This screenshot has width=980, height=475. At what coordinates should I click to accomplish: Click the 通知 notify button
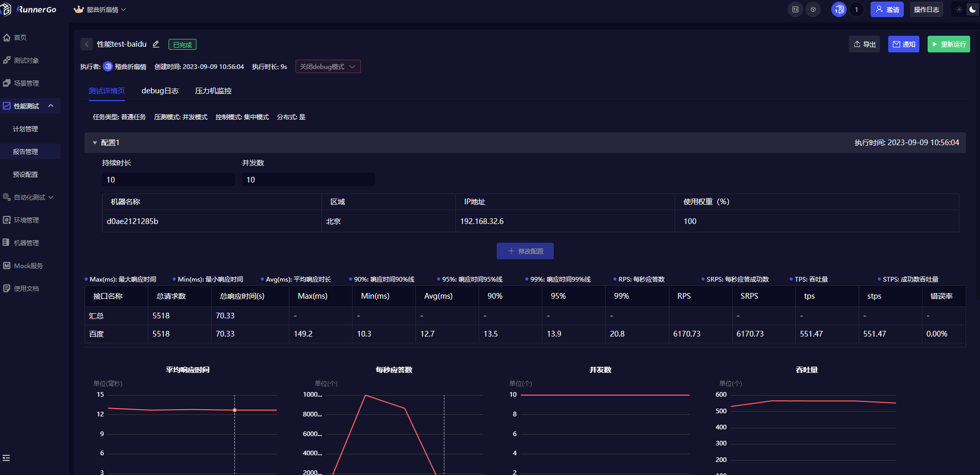(x=904, y=44)
